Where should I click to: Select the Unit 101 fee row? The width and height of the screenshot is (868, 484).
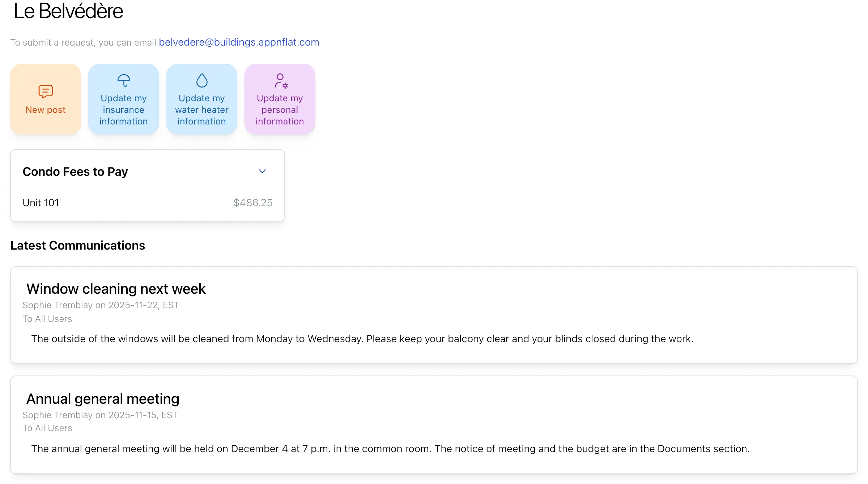pos(148,203)
